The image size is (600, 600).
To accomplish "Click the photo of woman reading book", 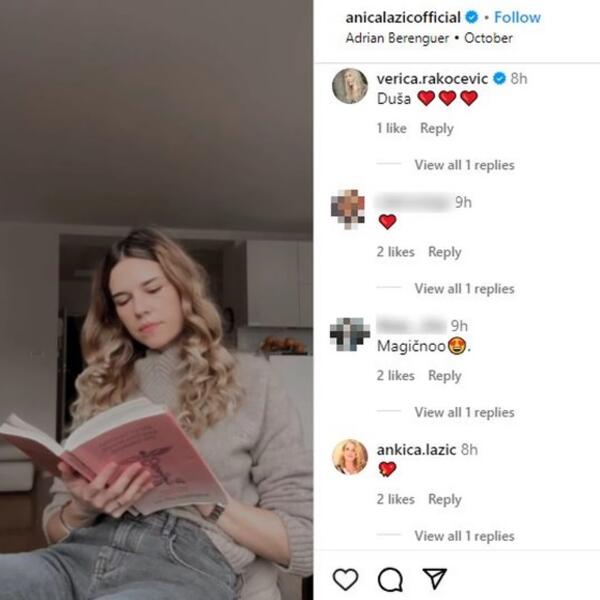I will [x=157, y=300].
